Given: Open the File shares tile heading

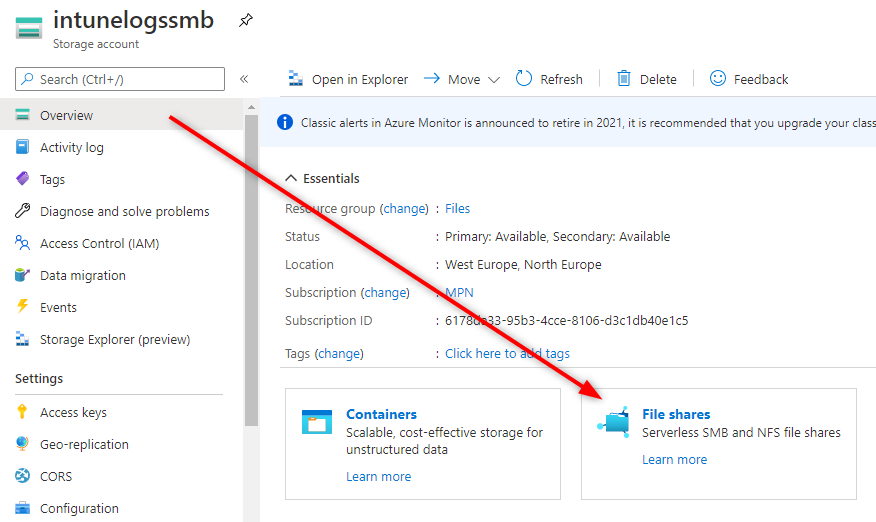Looking at the screenshot, I should point(676,414).
